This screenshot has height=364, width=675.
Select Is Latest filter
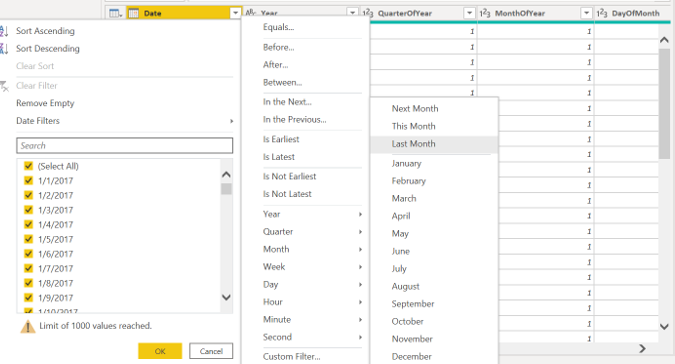point(279,157)
